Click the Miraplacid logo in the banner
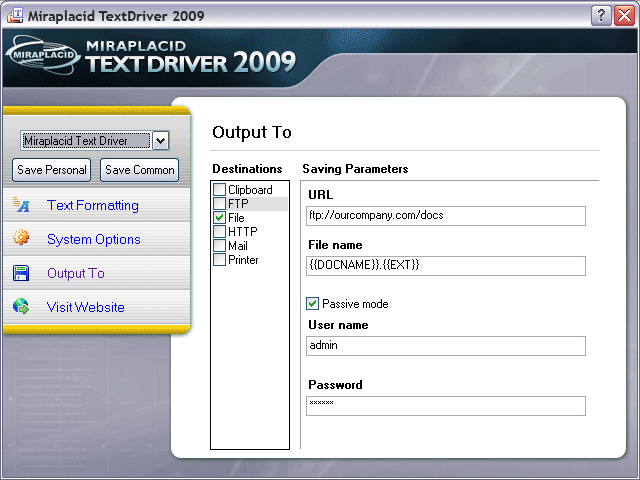Image resolution: width=640 pixels, height=480 pixels. pyautogui.click(x=43, y=55)
